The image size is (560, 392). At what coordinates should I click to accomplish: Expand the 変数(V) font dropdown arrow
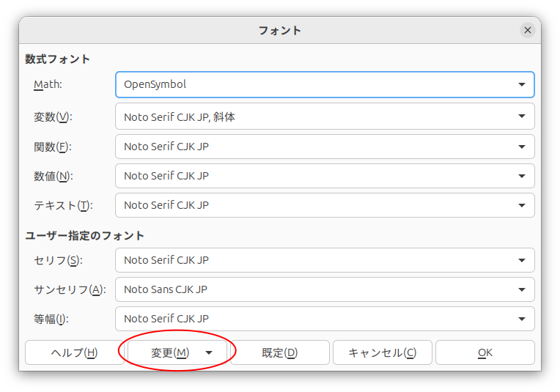tap(521, 116)
